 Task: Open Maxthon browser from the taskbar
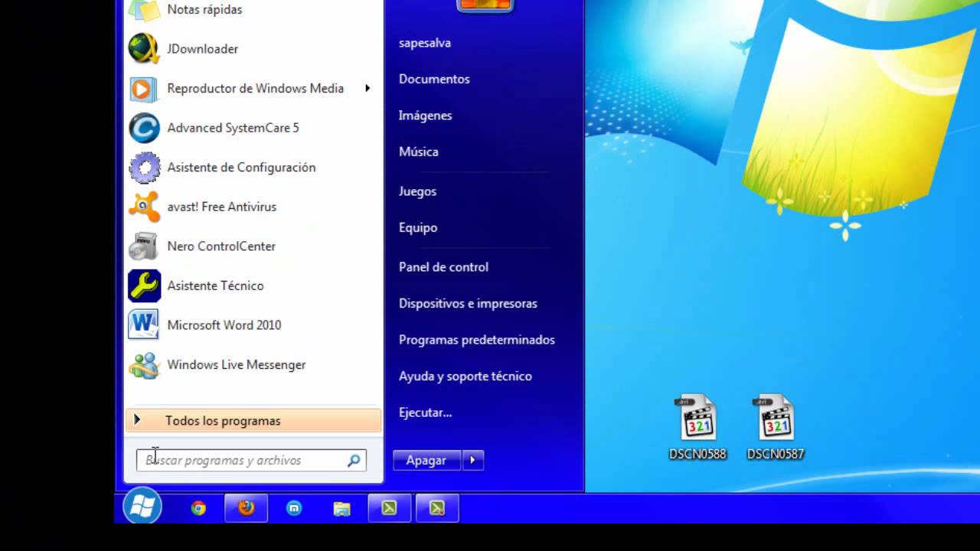pyautogui.click(x=294, y=508)
